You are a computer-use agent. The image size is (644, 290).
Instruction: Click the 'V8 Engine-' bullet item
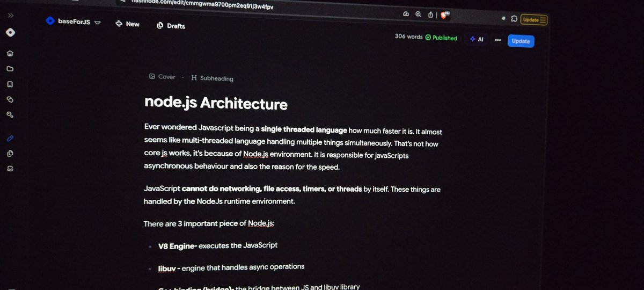[217, 245]
